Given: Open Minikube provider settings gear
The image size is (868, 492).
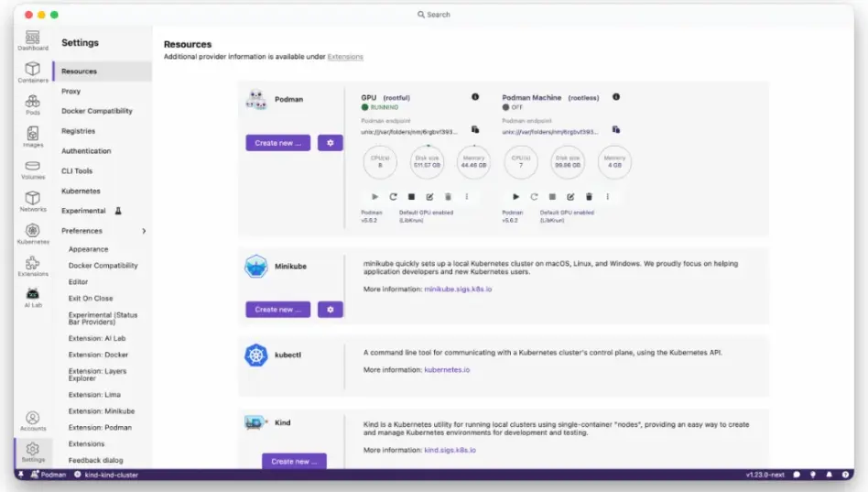Looking at the screenshot, I should pos(331,310).
